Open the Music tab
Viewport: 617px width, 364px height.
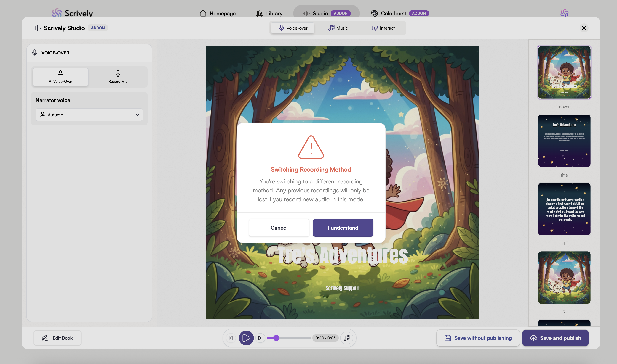338,28
